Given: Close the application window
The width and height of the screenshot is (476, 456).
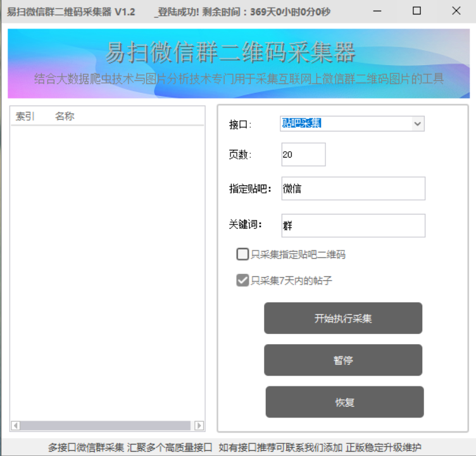Looking at the screenshot, I should 456,11.
